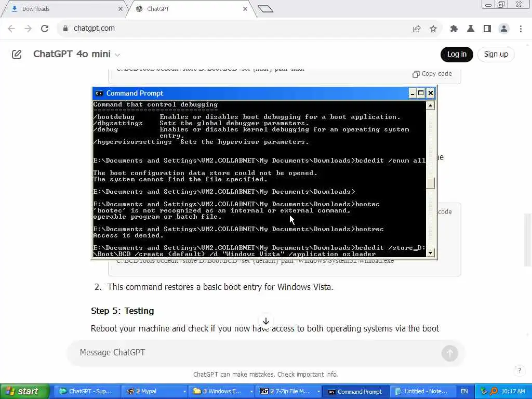Image resolution: width=532 pixels, height=399 pixels.
Task: Click the tray icon at notification area start
Action: tap(484, 392)
